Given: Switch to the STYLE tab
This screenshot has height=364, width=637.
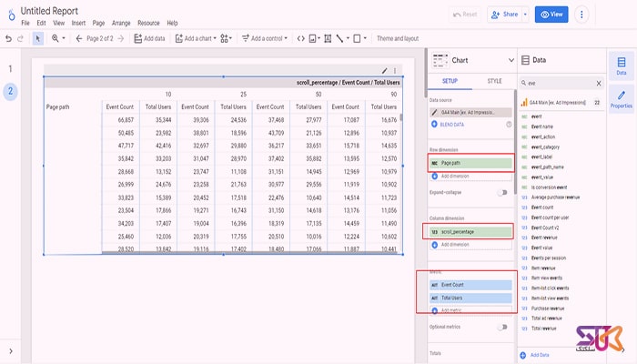Looking at the screenshot, I should [494, 81].
